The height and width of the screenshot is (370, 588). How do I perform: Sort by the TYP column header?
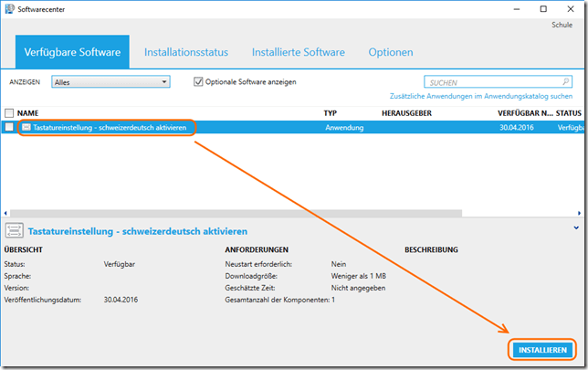(x=331, y=112)
